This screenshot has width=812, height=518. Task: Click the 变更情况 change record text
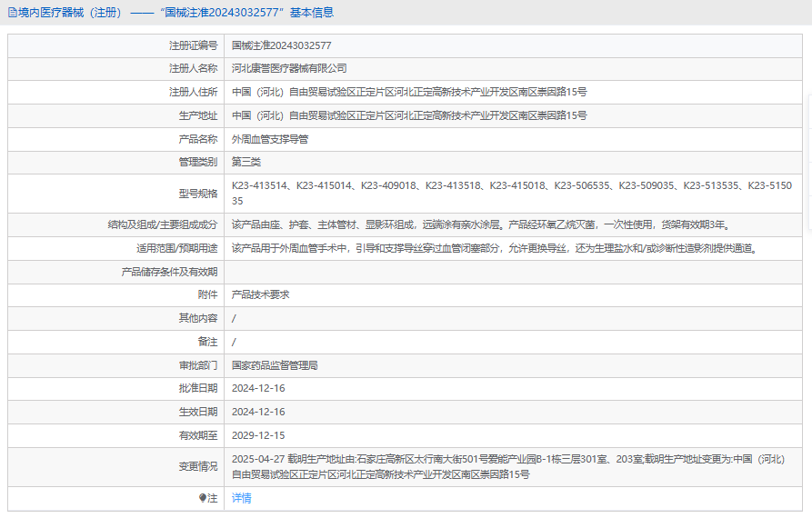[508, 467]
